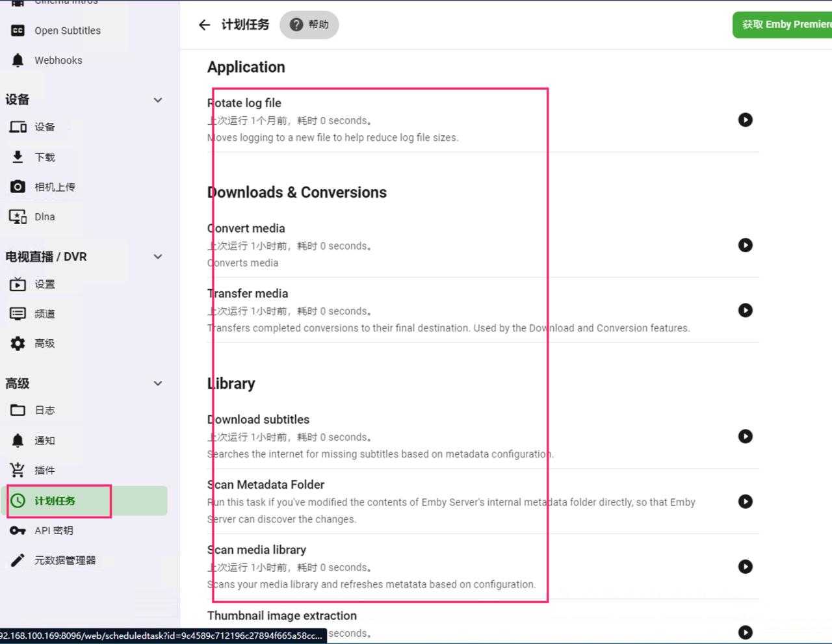Open the 帮助 help button

309,25
